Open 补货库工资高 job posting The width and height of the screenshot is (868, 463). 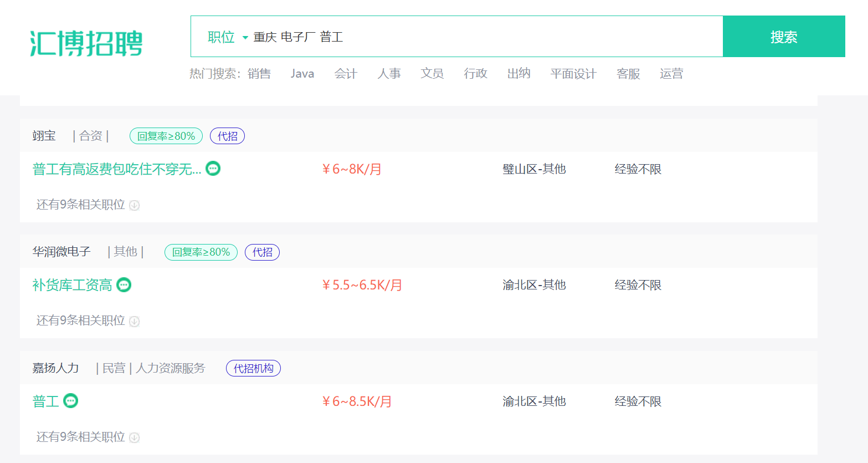[x=72, y=285]
